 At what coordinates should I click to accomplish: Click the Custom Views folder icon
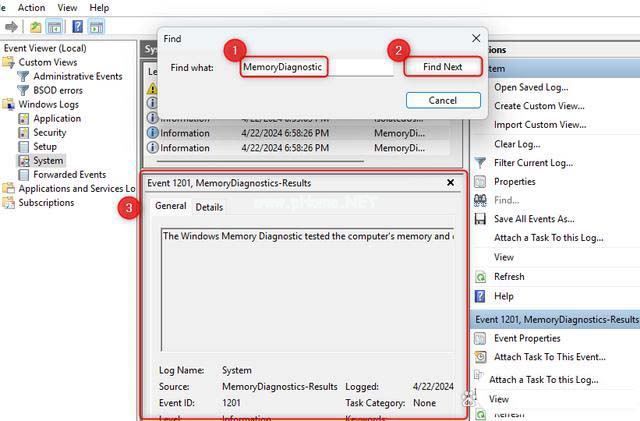point(8,62)
